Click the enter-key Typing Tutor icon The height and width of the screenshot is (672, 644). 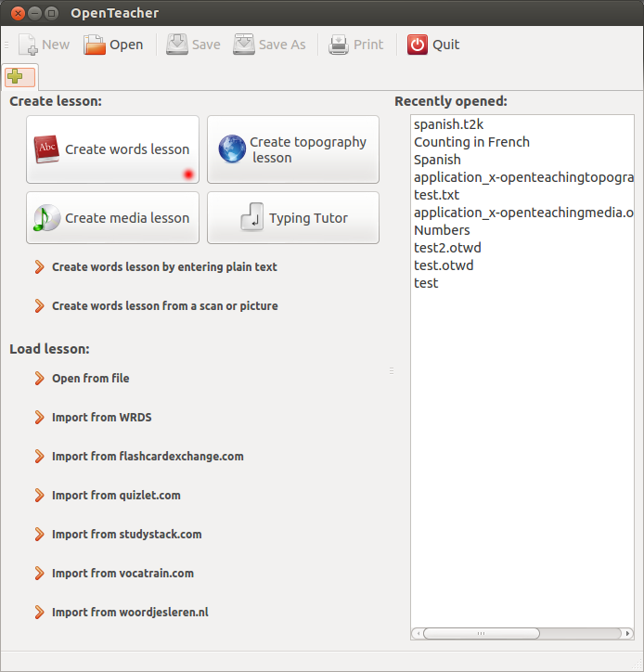tap(252, 217)
